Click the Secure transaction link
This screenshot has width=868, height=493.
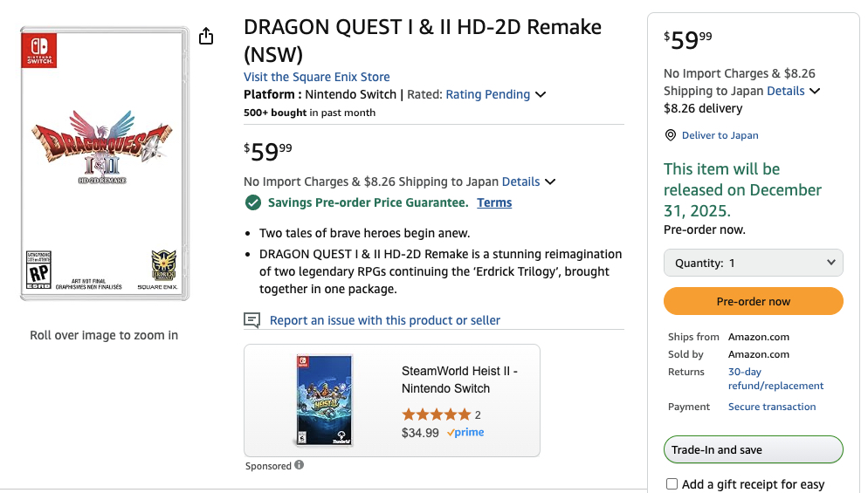point(772,407)
